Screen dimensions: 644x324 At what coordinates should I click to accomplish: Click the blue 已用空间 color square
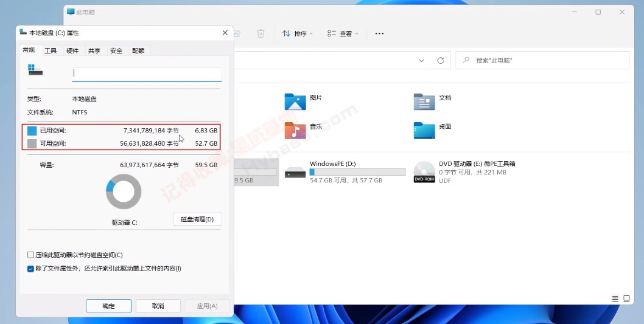[x=32, y=131]
